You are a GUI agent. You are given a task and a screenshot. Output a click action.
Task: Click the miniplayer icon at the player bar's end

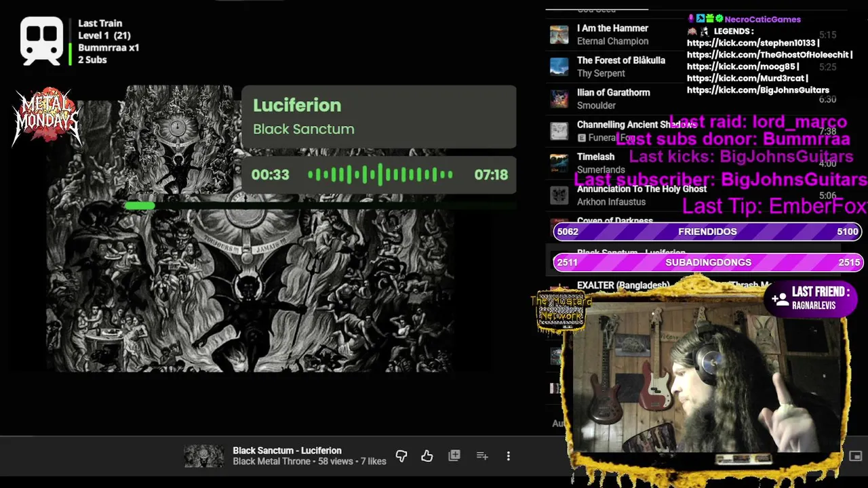tap(856, 456)
